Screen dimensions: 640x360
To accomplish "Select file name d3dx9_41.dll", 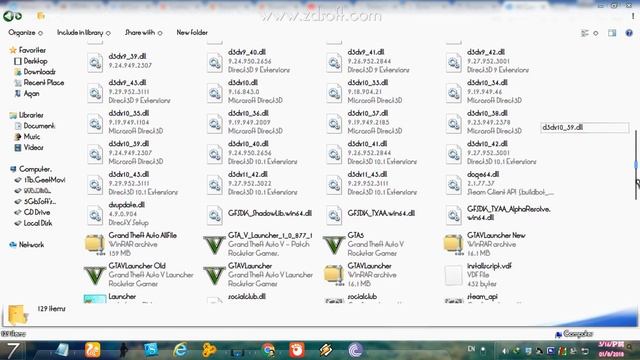I will tap(366, 52).
